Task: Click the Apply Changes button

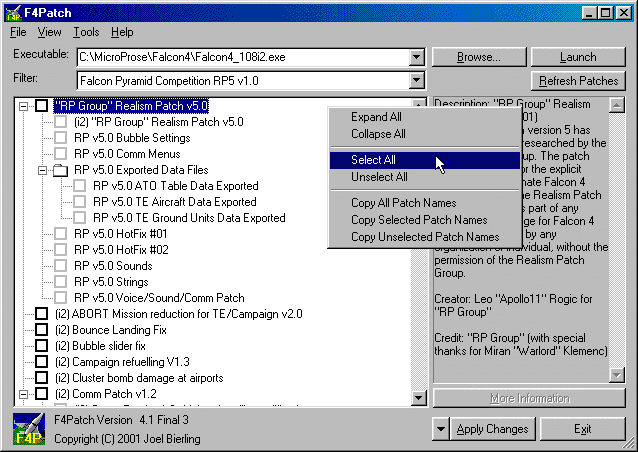Action: pos(492,429)
